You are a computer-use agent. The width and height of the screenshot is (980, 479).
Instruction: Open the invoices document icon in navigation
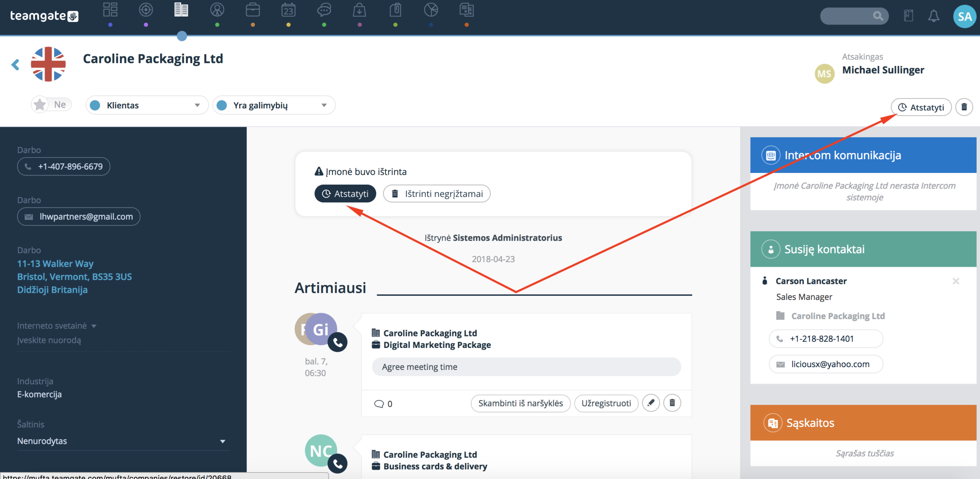[x=467, y=10]
